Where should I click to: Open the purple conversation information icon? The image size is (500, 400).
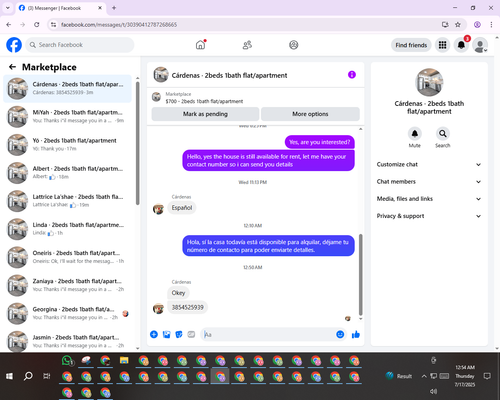point(352,75)
